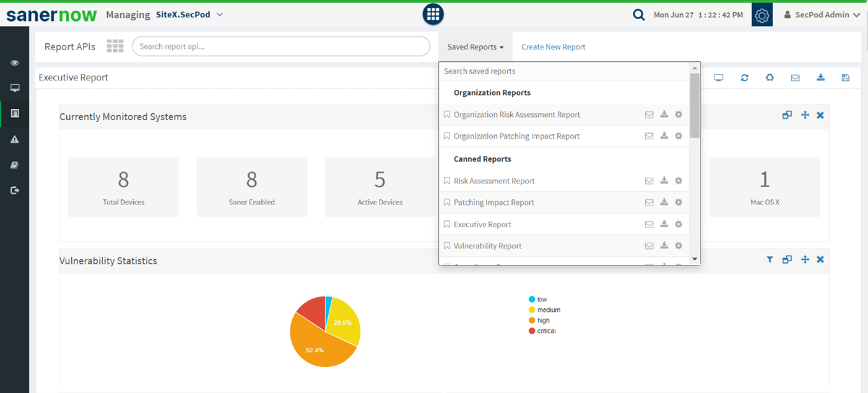Open settings for Organization Patching Impact Report
The height and width of the screenshot is (393, 868).
click(678, 136)
